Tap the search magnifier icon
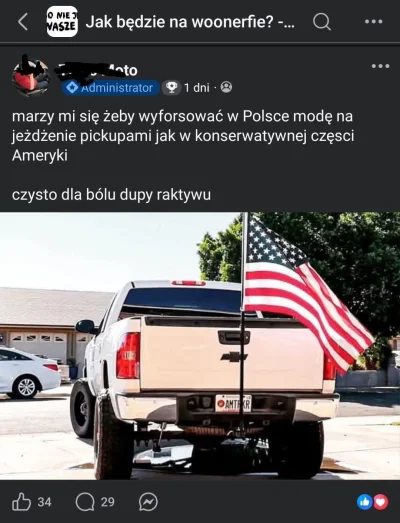 coord(322,22)
